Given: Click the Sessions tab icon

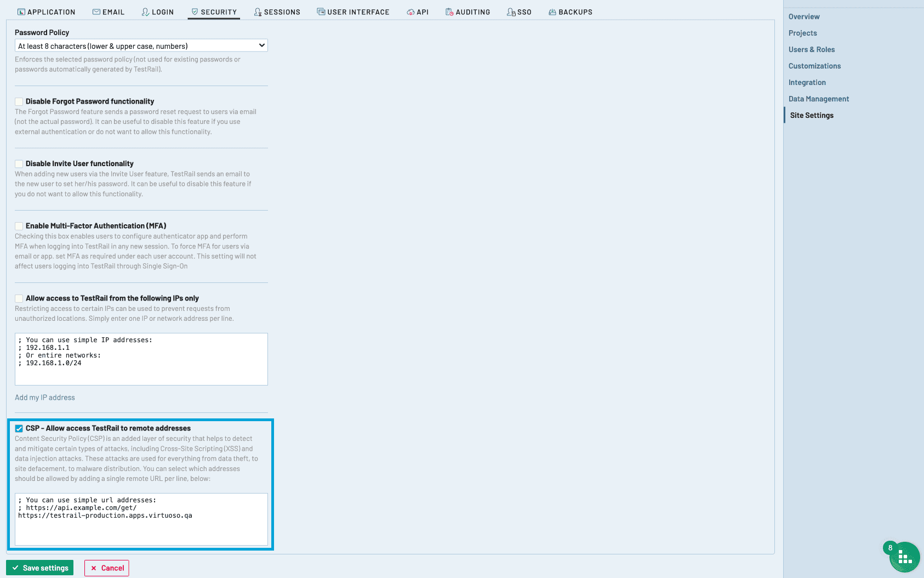Looking at the screenshot, I should [x=258, y=12].
